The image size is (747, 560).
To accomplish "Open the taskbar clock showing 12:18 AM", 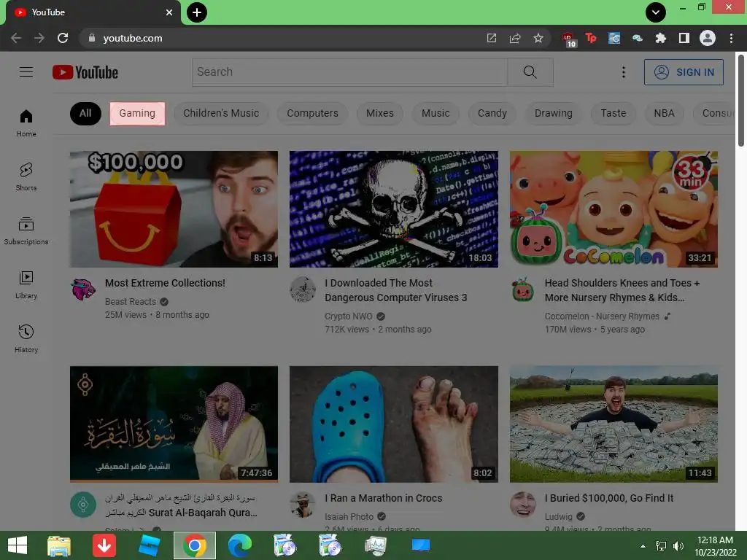I will [x=715, y=545].
